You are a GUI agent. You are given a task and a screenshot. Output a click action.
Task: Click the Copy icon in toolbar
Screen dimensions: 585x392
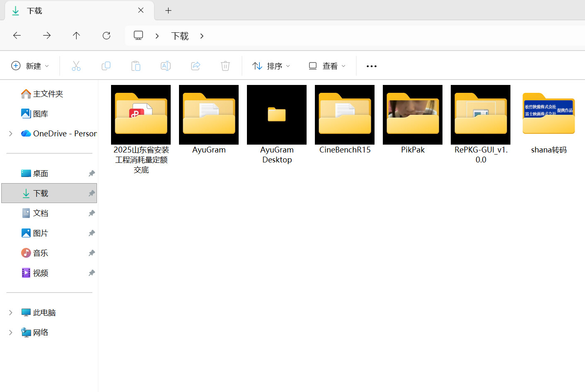click(106, 66)
